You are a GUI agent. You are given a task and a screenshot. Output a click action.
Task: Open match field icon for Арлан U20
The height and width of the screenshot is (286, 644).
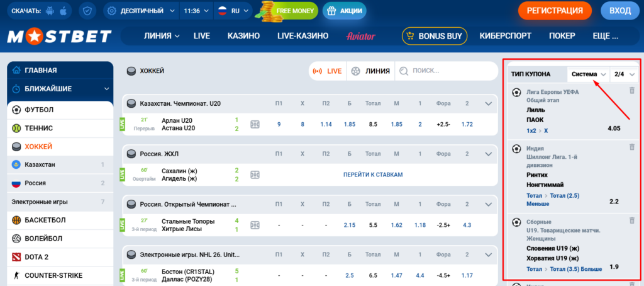tap(255, 124)
